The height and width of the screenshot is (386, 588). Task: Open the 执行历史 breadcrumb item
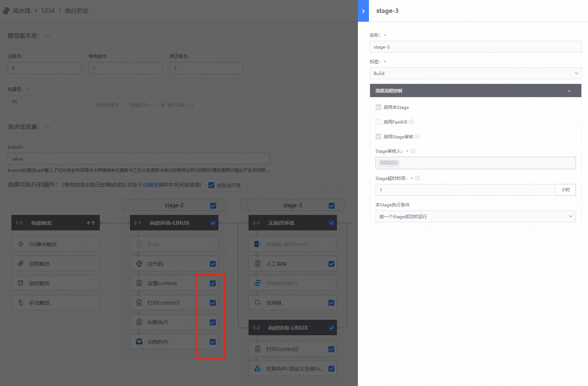pyautogui.click(x=77, y=11)
